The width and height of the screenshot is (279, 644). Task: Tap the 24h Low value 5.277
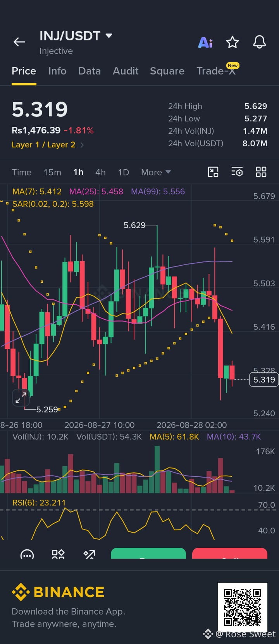256,119
